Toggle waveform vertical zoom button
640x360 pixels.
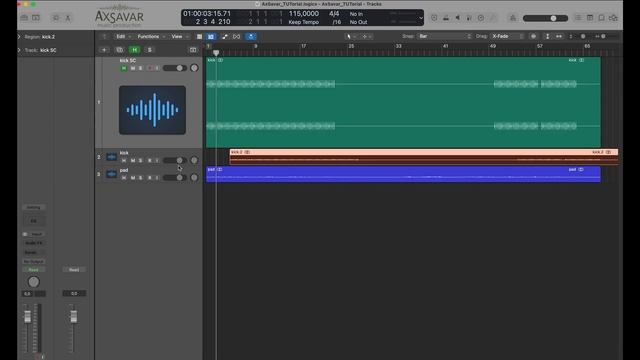533,36
